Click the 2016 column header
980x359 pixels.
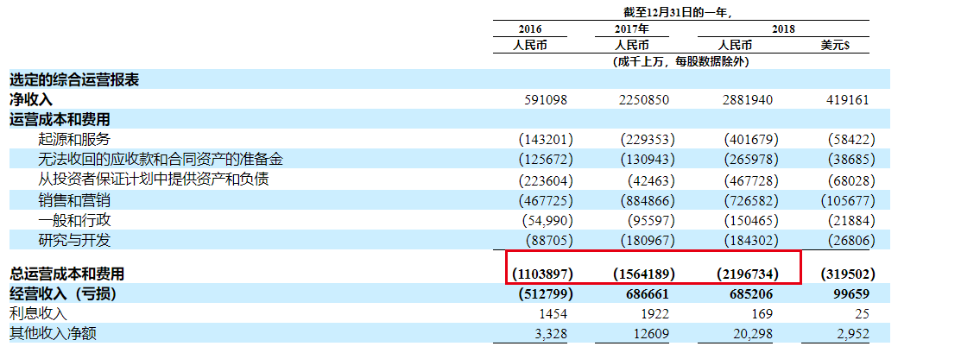(x=542, y=29)
